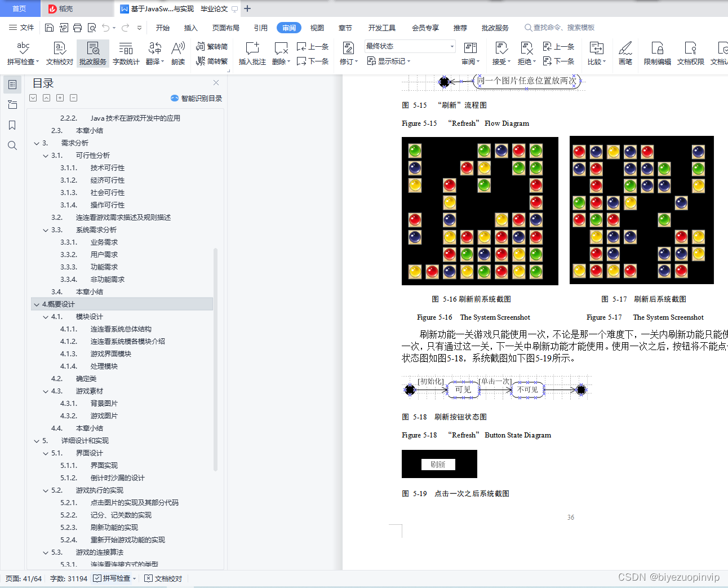
Task: Toggle 文档校对 in status bar
Action: (x=163, y=578)
